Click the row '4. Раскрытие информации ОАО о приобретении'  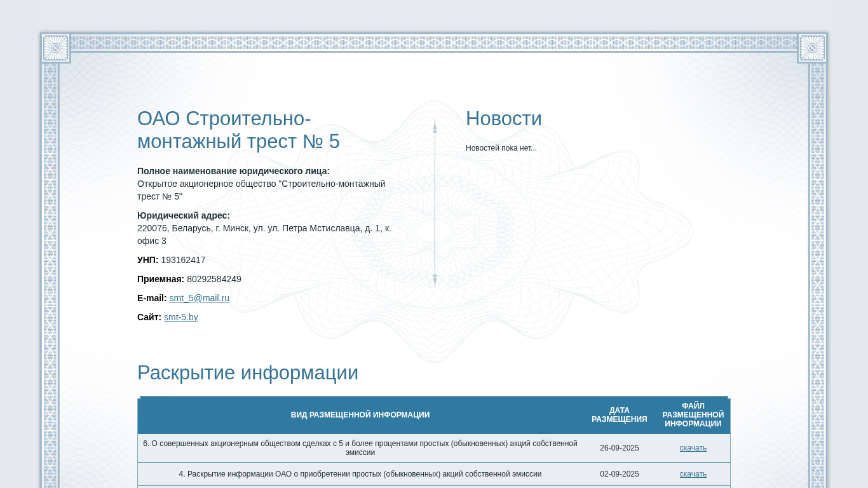coord(434,474)
